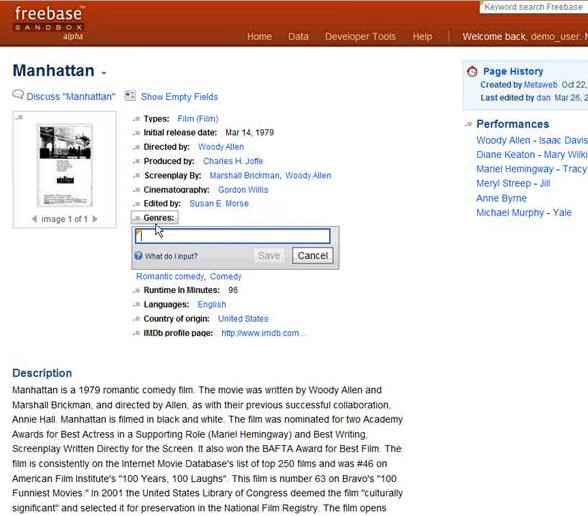This screenshot has height=516, width=588.
Task: Open the Charles H. Joffe producer link
Action: 233,161
